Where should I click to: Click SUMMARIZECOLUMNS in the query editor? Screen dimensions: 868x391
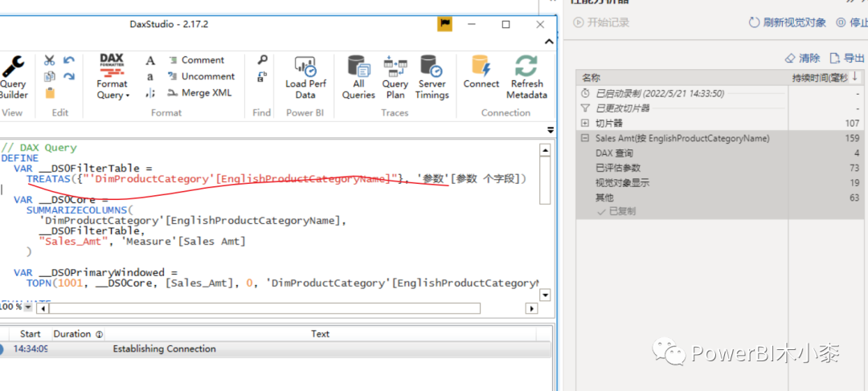tap(77, 210)
